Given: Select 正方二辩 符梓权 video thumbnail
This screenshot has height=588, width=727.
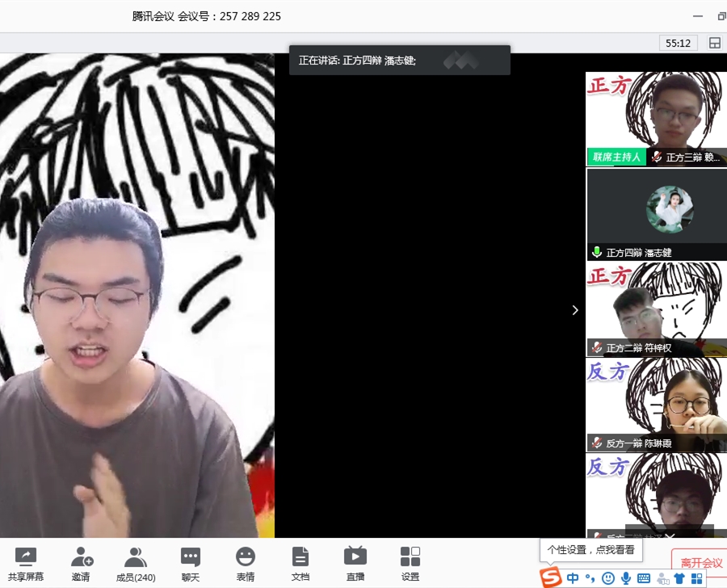Looking at the screenshot, I should click(656, 308).
